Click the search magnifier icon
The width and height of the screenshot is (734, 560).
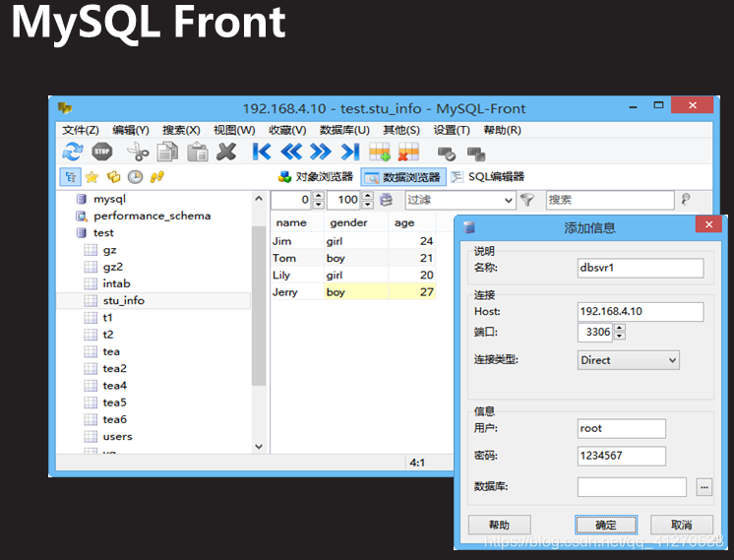coord(686,200)
